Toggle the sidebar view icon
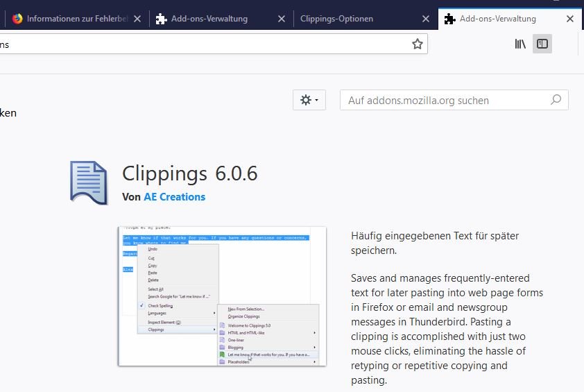584x392 pixels. pyautogui.click(x=542, y=44)
